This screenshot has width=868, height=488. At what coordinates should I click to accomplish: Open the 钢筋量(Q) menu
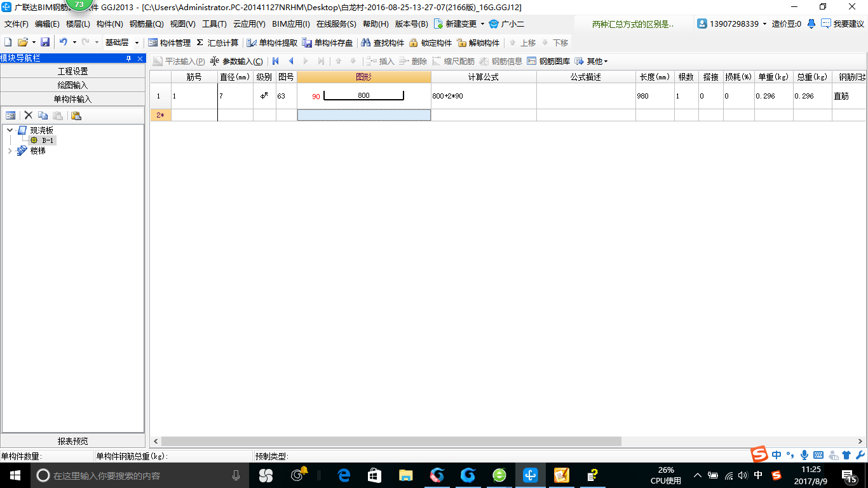click(x=146, y=24)
